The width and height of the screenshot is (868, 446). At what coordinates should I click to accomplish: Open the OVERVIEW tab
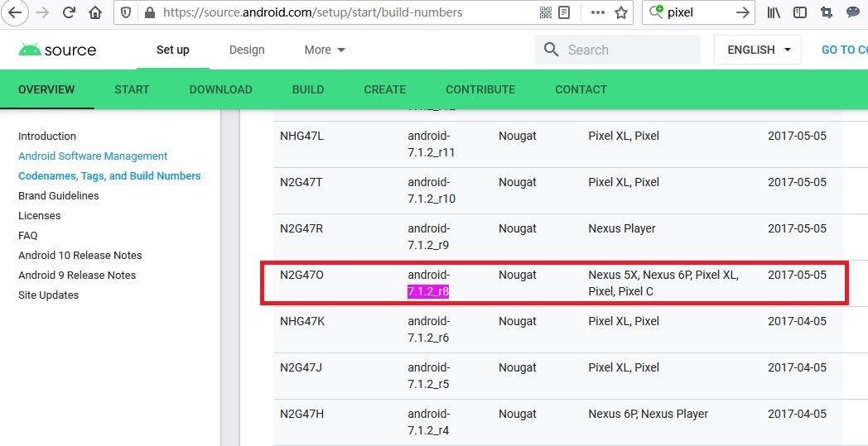(46, 89)
